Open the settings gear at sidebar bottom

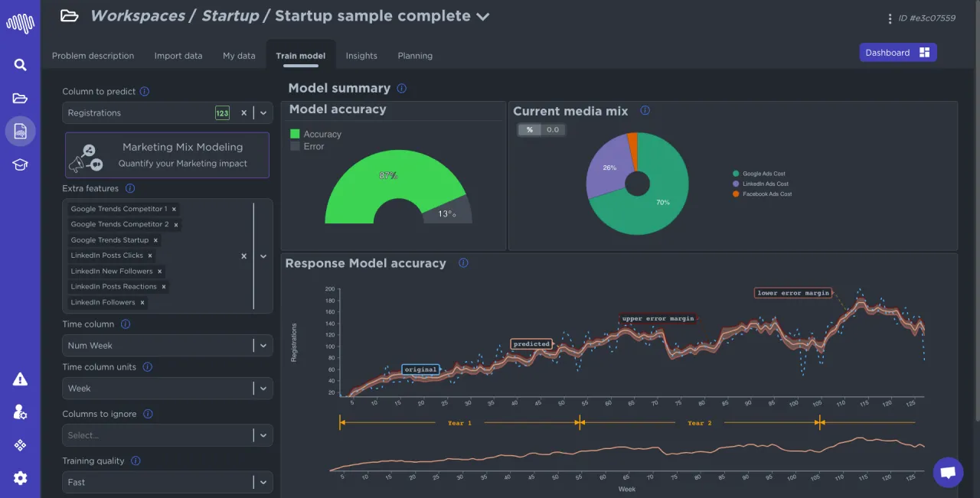[x=20, y=479]
